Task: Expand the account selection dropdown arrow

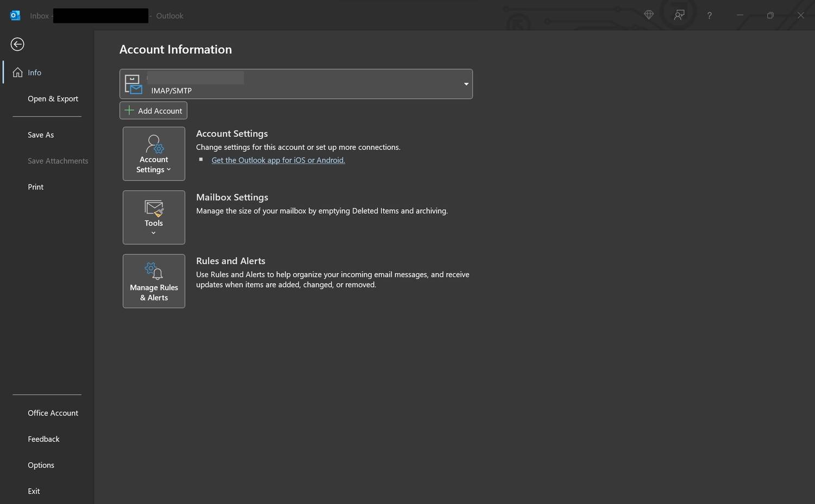Action: coord(466,84)
